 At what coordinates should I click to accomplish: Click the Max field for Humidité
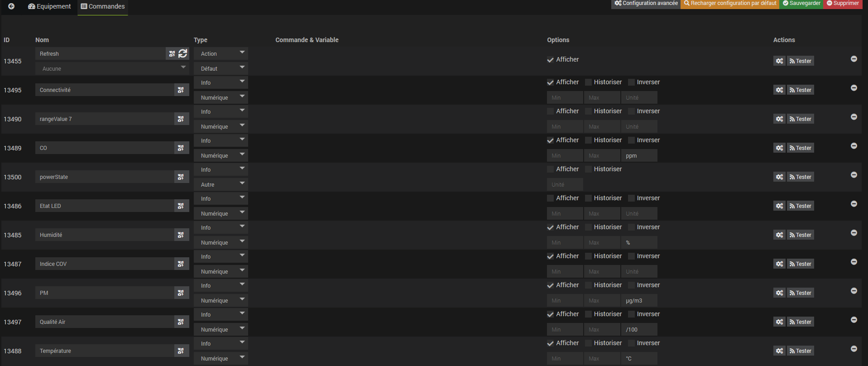tap(602, 242)
